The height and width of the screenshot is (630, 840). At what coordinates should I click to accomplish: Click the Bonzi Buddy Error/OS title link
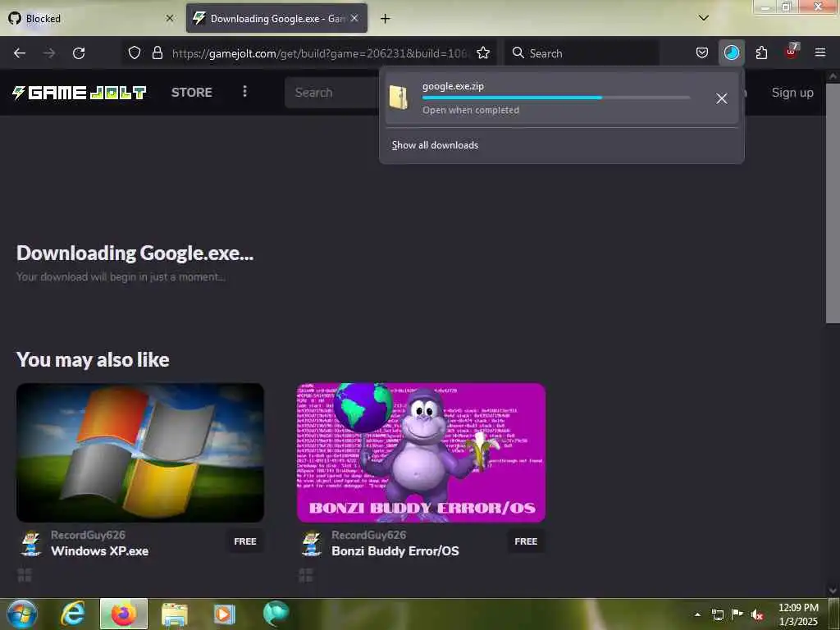click(x=395, y=551)
